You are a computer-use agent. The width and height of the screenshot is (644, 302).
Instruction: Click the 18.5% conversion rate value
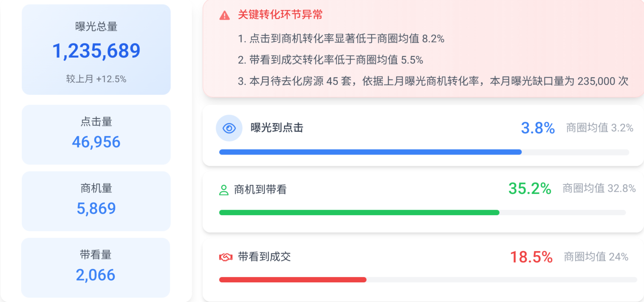point(531,257)
